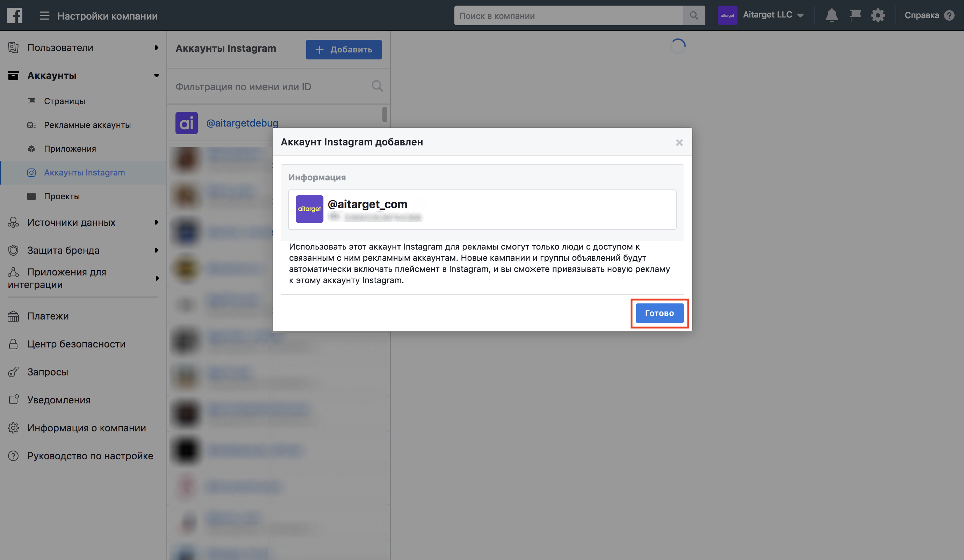Click the Уведомления icon in the sidebar
The width and height of the screenshot is (964, 560).
click(x=13, y=400)
